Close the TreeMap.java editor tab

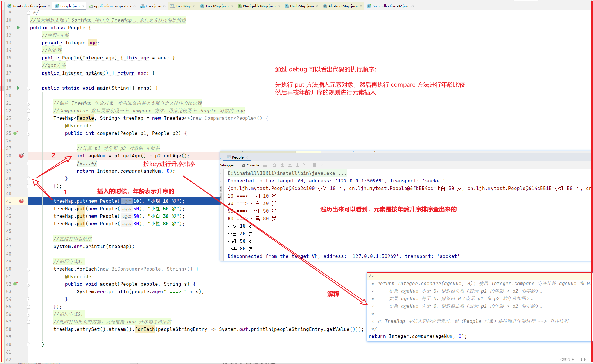point(232,6)
